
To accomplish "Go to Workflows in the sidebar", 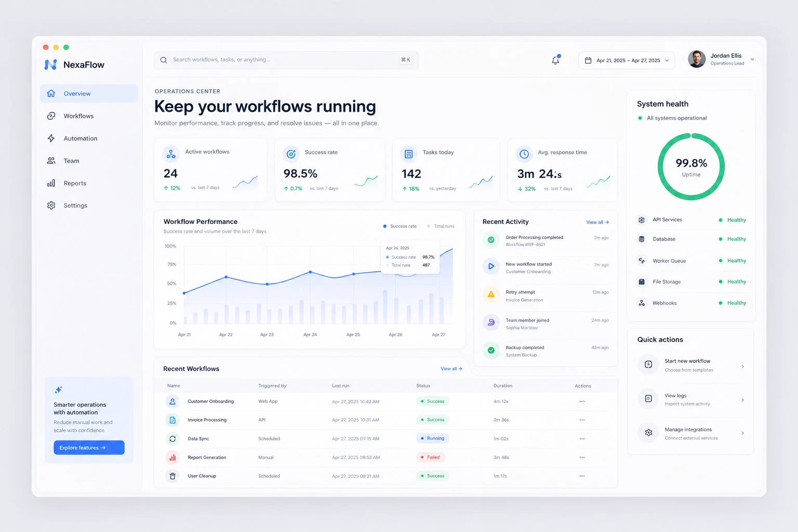I will coord(89,116).
